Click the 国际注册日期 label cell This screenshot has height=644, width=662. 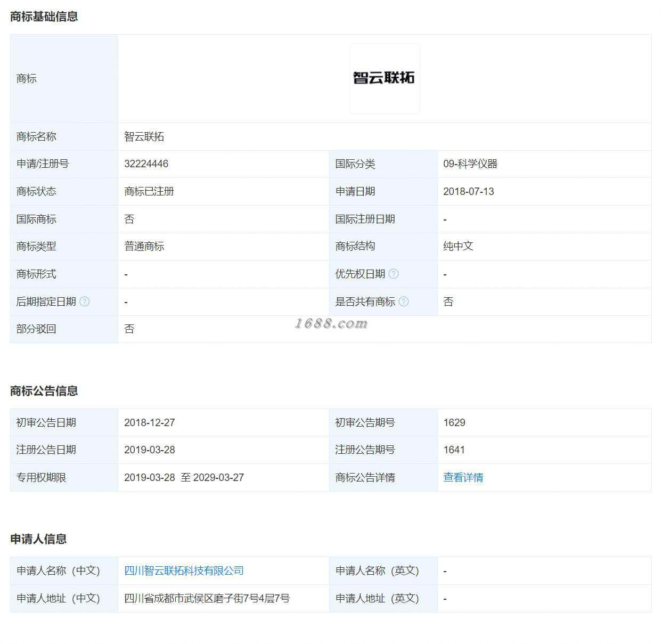click(x=383, y=219)
